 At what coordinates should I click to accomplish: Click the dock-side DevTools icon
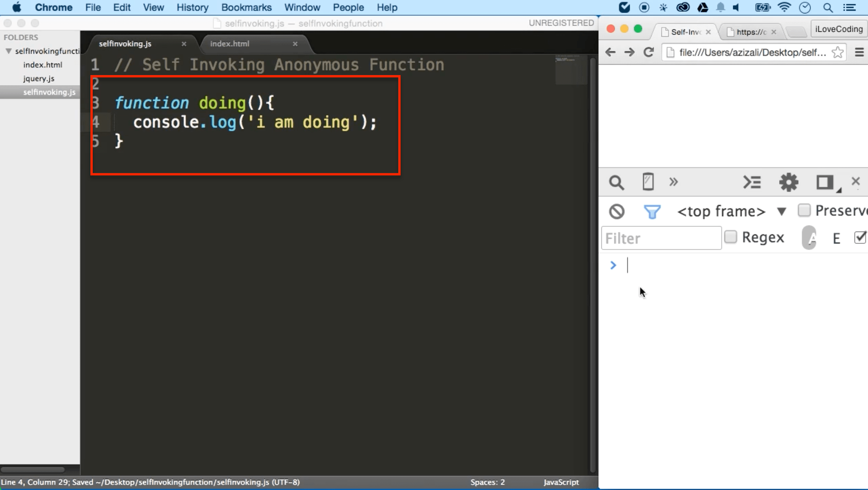pyautogui.click(x=825, y=182)
